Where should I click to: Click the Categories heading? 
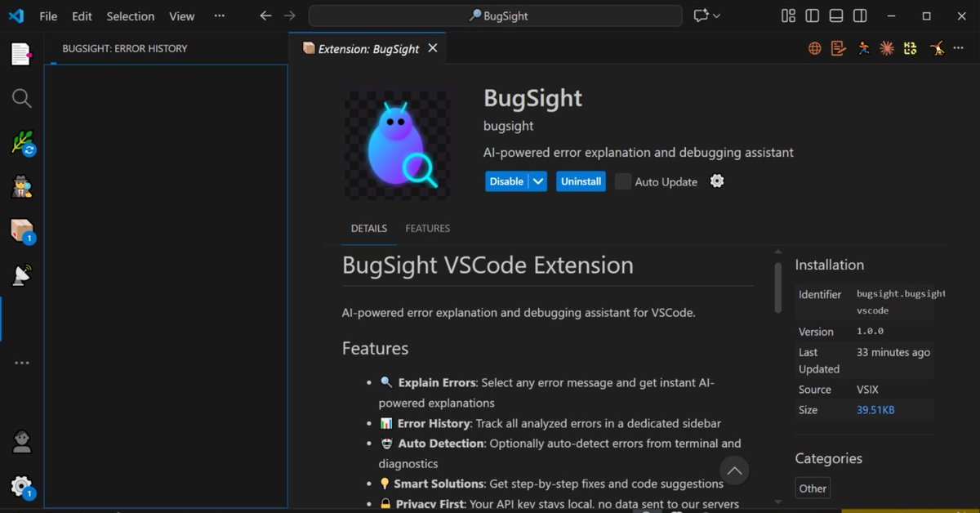click(x=828, y=458)
